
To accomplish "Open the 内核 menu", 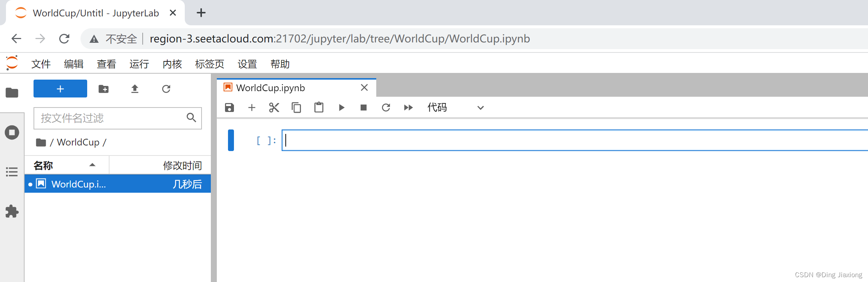I will [172, 64].
